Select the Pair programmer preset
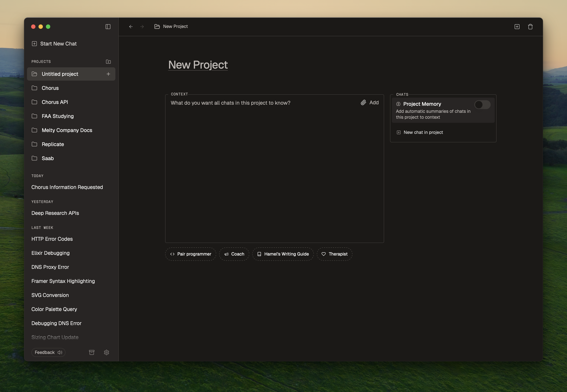This screenshot has height=392, width=567. pos(190,254)
